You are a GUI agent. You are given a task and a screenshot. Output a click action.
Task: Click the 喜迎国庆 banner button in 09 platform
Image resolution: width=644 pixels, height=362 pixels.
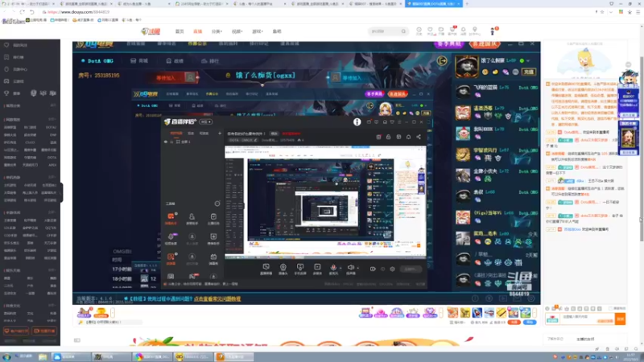coord(485,44)
